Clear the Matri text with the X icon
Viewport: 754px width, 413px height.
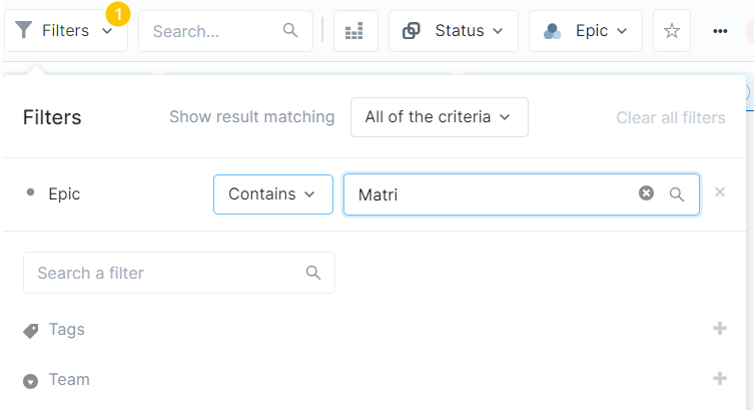pyautogui.click(x=646, y=194)
